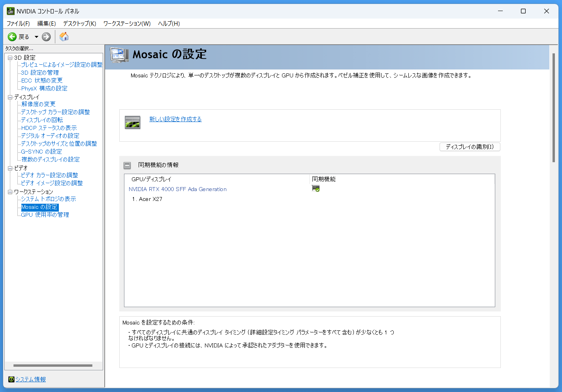Select PhysX 構成の設定

point(44,88)
